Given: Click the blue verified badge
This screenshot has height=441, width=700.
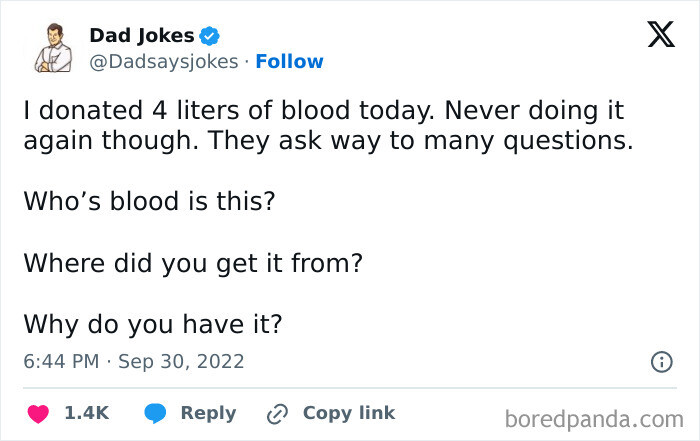Looking at the screenshot, I should pyautogui.click(x=210, y=36).
